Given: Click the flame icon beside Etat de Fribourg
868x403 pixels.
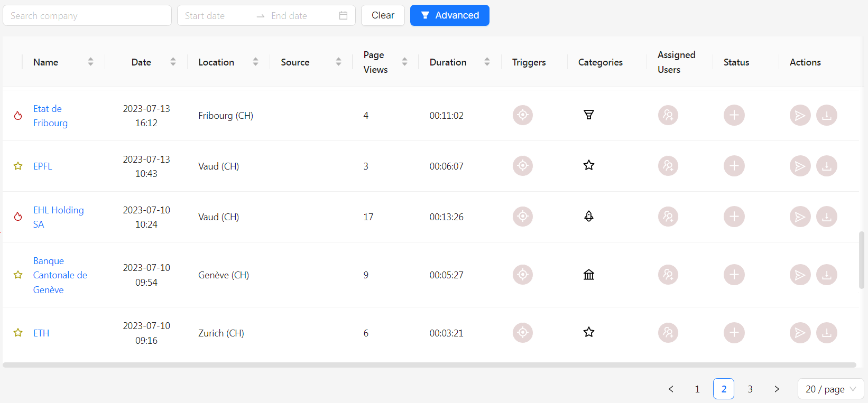Looking at the screenshot, I should point(18,116).
